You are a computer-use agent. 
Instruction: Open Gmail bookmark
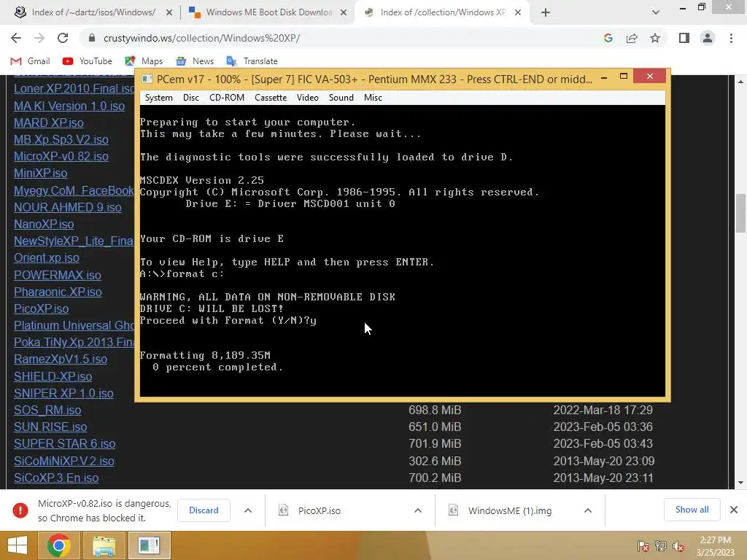coord(30,61)
